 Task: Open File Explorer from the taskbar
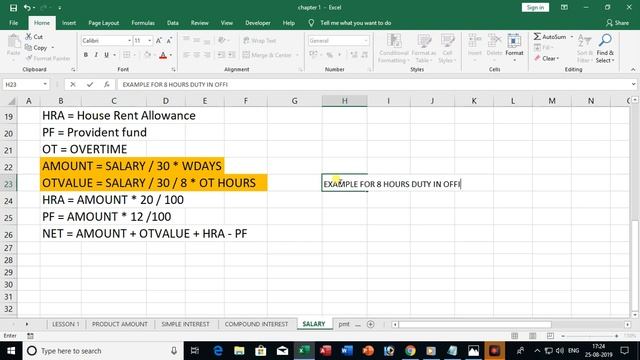[239, 351]
